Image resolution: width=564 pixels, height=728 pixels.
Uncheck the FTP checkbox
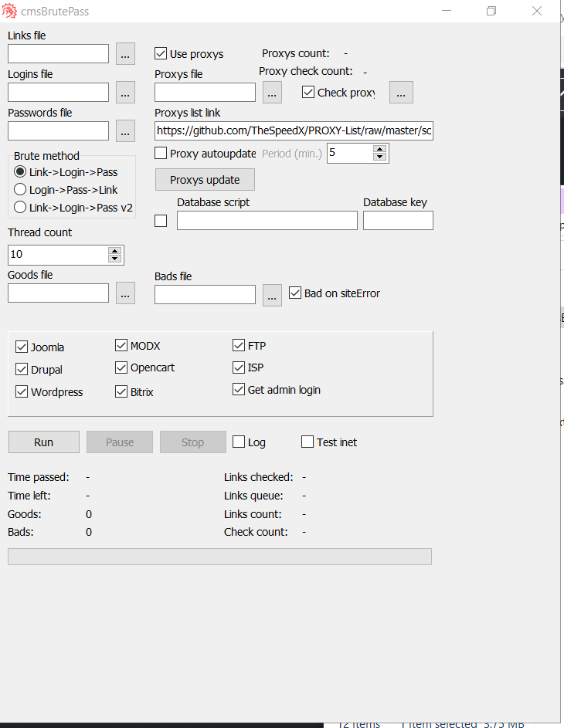(x=239, y=345)
